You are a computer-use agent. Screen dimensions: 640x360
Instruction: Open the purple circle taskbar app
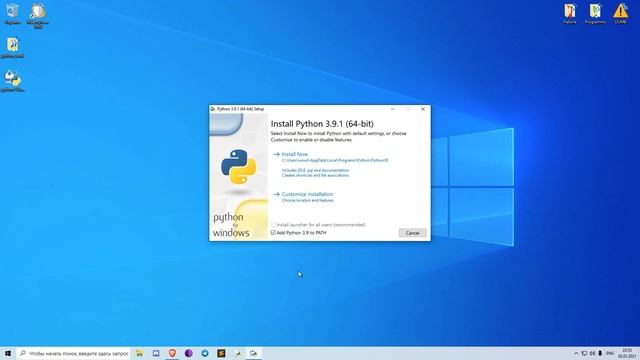(189, 353)
